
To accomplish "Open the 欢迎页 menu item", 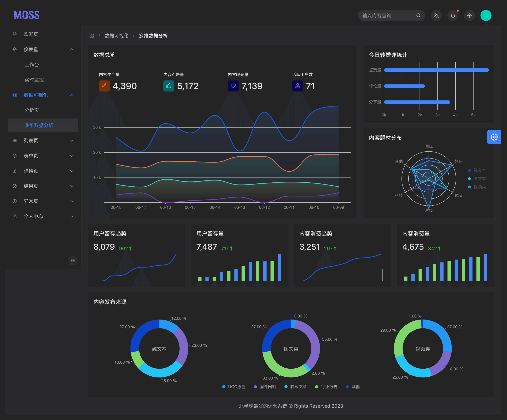I will tap(43, 34).
